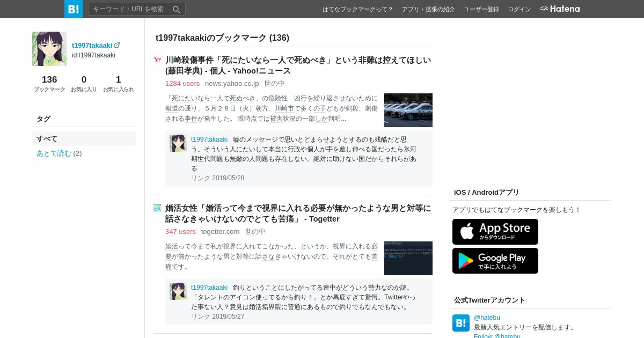The image size is (644, 338).
Task: Select the すべて tag filter
Action: 84,138
